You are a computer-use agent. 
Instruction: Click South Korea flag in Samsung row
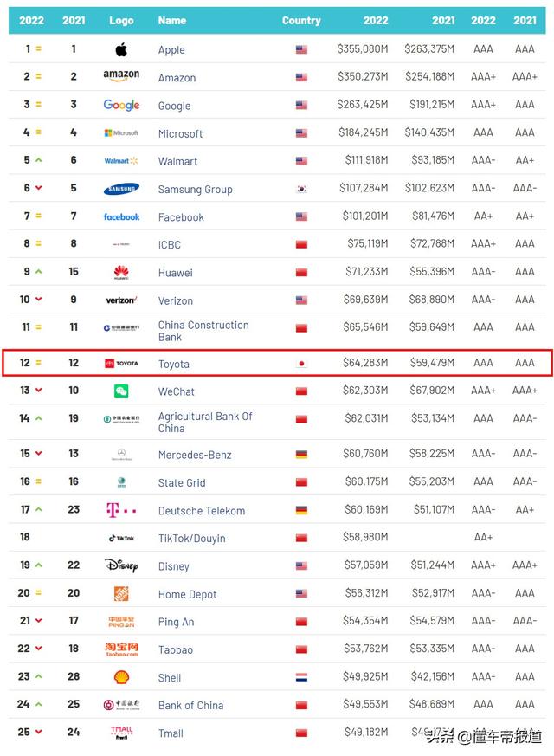(301, 189)
